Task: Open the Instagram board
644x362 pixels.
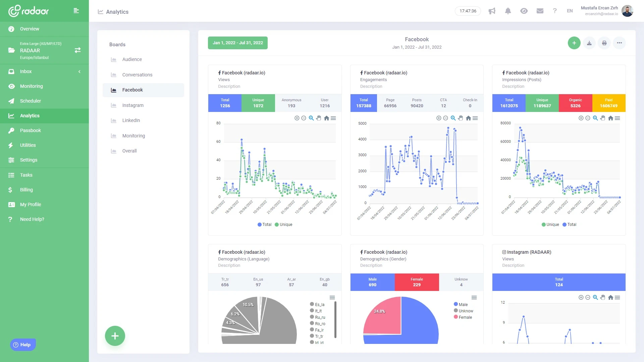Action: (133, 105)
